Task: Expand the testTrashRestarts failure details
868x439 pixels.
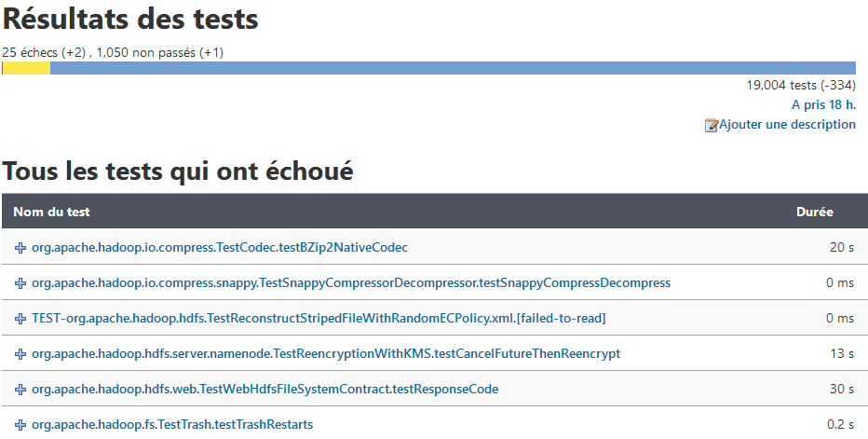Action: click(x=20, y=425)
